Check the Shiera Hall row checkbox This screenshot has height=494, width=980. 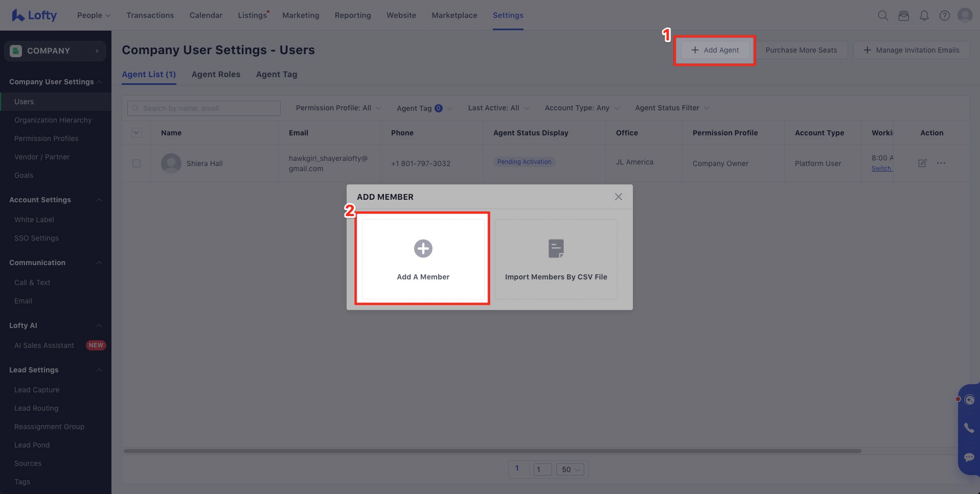coord(136,163)
